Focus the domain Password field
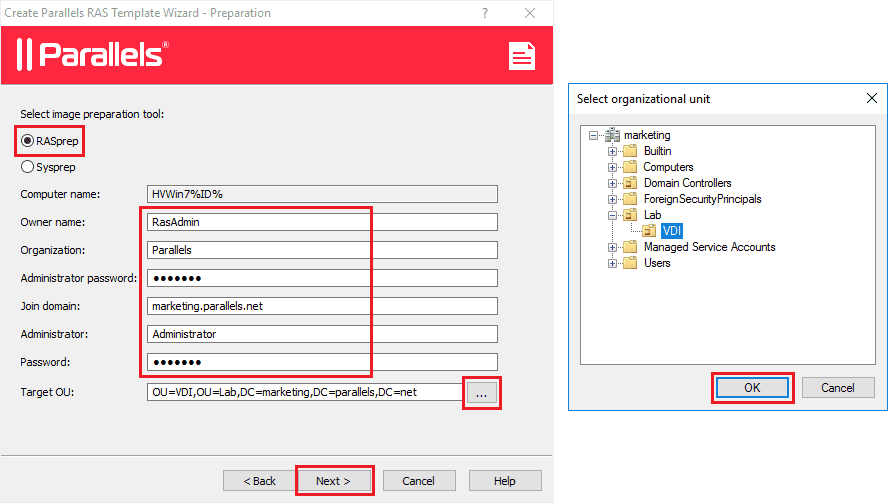The width and height of the screenshot is (888, 503). 322,362
